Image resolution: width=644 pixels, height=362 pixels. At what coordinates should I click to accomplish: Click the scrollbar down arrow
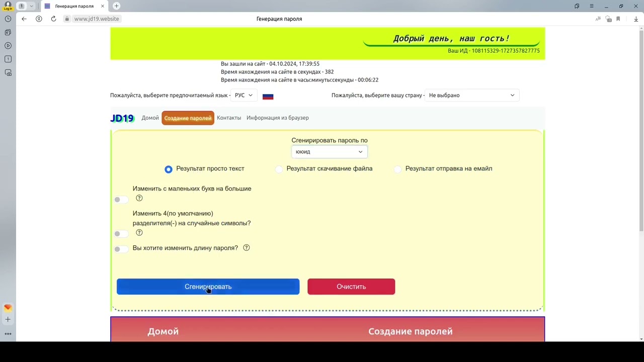tap(641, 338)
